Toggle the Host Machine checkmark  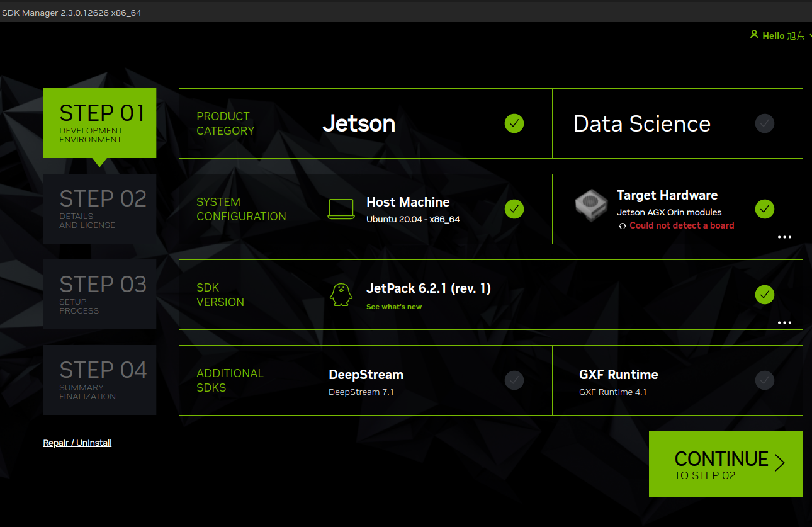[514, 209]
